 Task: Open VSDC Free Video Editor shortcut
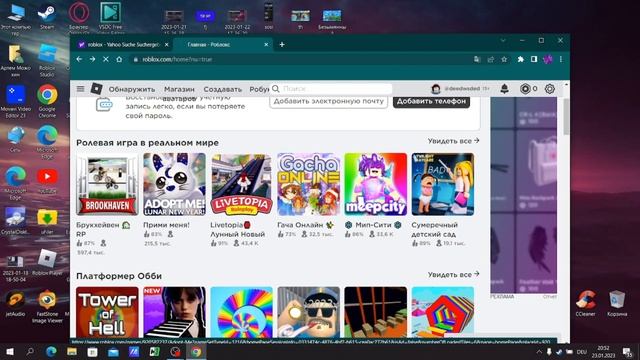[x=111, y=17]
